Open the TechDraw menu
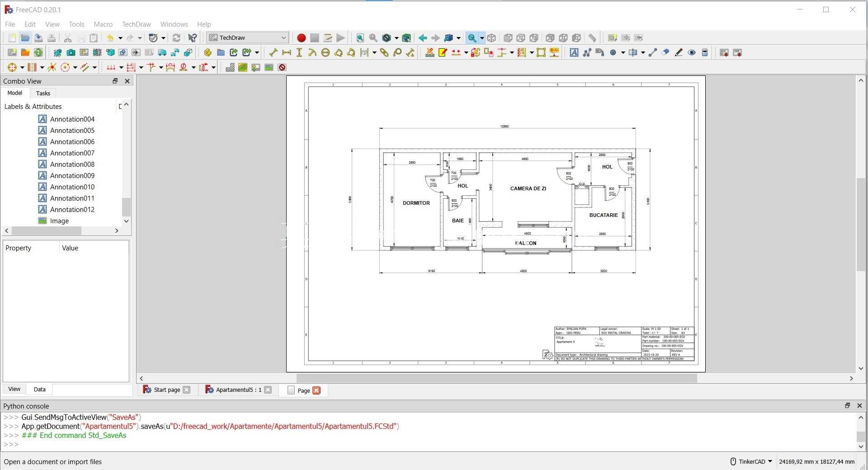Screen dimensions: 868x470 (x=136, y=24)
